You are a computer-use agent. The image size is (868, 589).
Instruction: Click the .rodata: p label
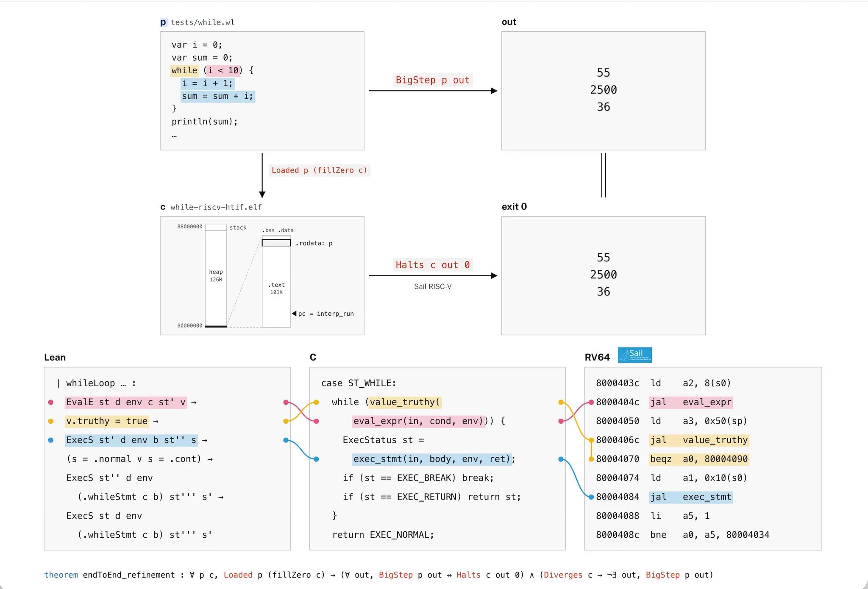(x=314, y=243)
